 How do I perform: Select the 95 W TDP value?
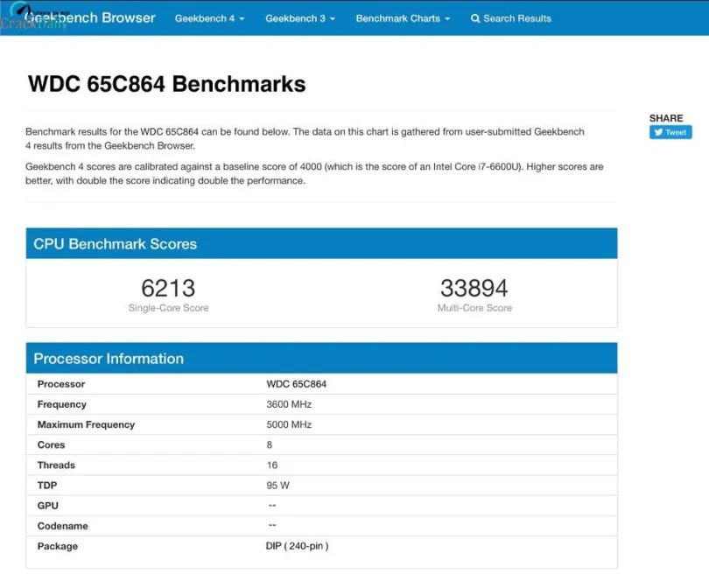click(277, 486)
